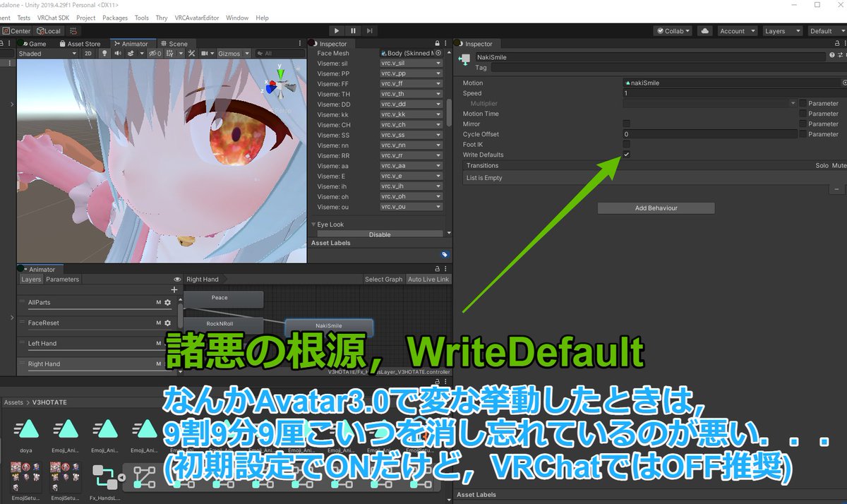The image size is (847, 504).
Task: Open the scene effects layers icon
Action: click(x=132, y=54)
